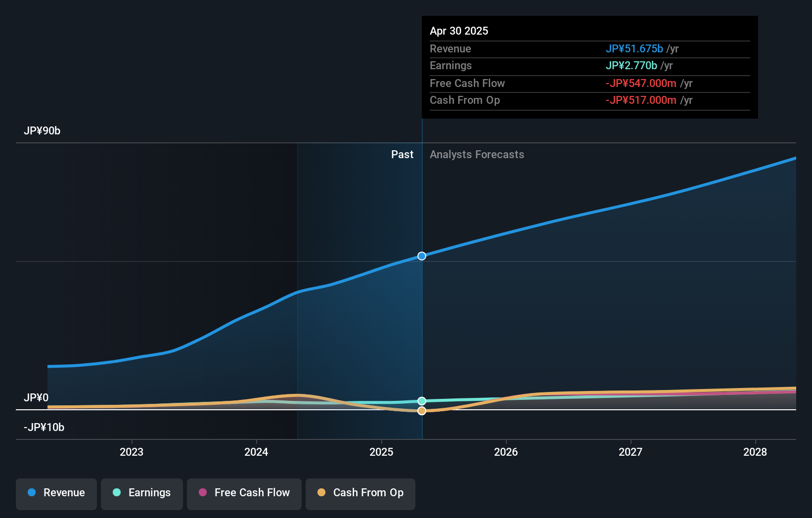The width and height of the screenshot is (812, 518).
Task: Click the -JP¥547.000m free cash flow value
Action: (641, 84)
